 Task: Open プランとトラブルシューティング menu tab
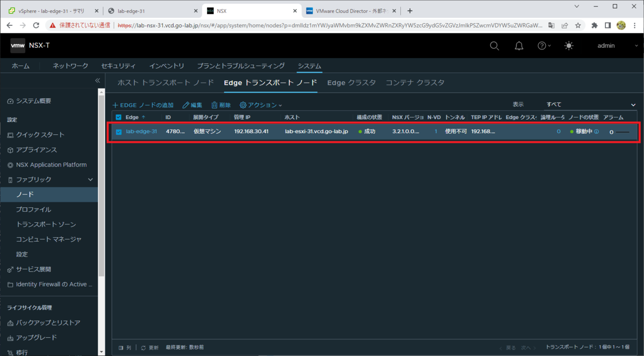241,66
